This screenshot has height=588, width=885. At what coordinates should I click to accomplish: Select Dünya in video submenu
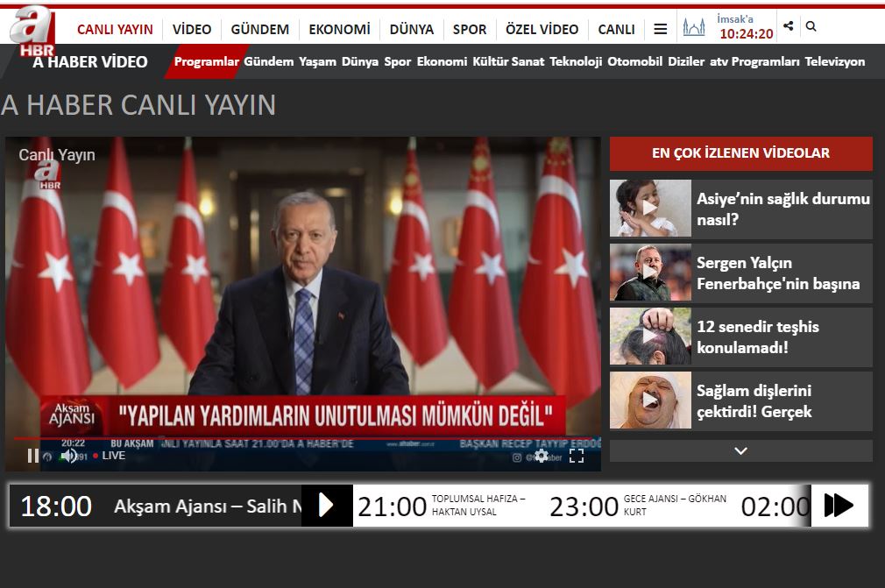[360, 61]
